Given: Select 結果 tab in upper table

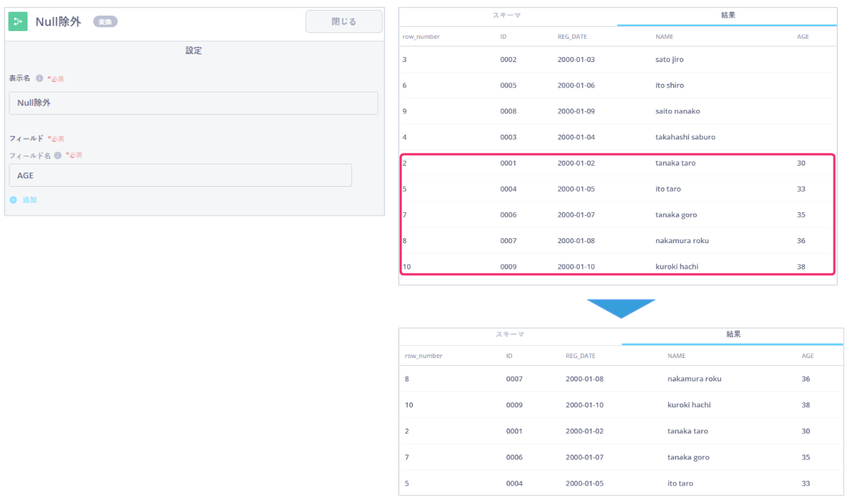Looking at the screenshot, I should (x=729, y=15).
